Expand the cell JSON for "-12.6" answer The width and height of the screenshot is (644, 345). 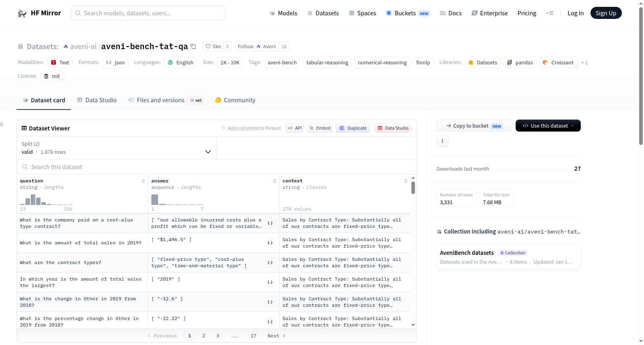tap(270, 302)
